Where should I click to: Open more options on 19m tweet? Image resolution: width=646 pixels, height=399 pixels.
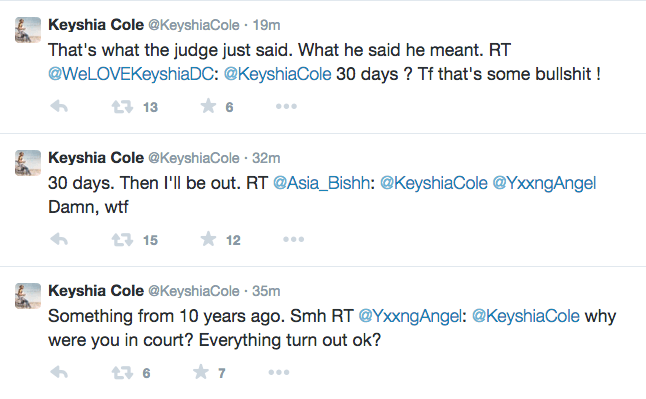click(x=286, y=106)
